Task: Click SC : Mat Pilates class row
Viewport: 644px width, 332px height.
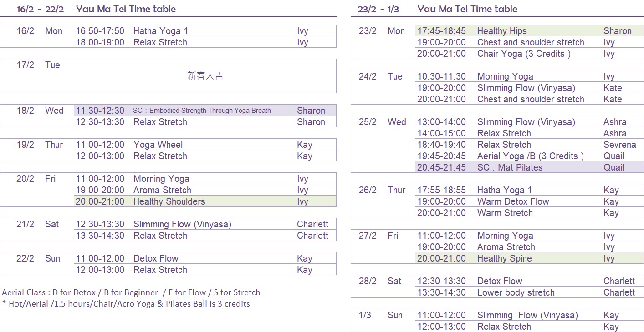Action: [510, 167]
